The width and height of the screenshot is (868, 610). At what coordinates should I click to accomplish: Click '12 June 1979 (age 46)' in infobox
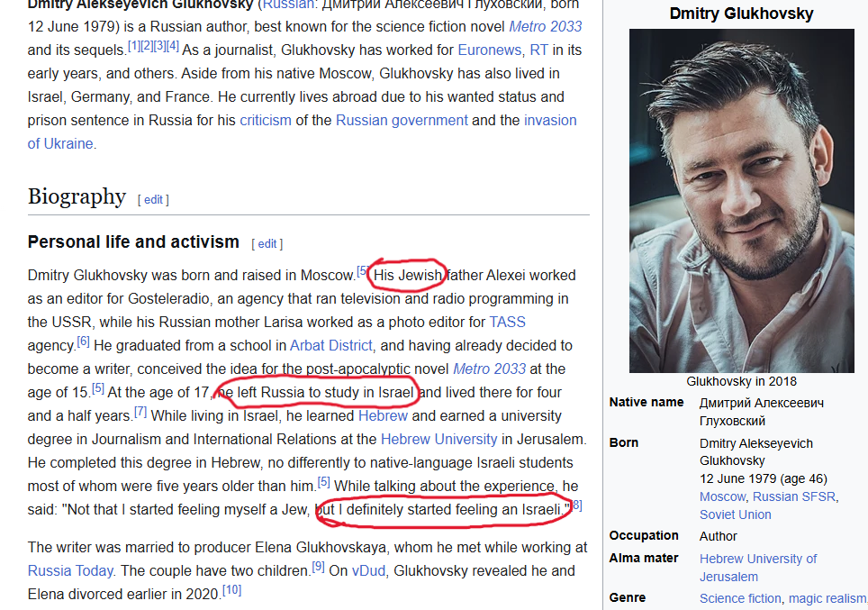(x=764, y=478)
